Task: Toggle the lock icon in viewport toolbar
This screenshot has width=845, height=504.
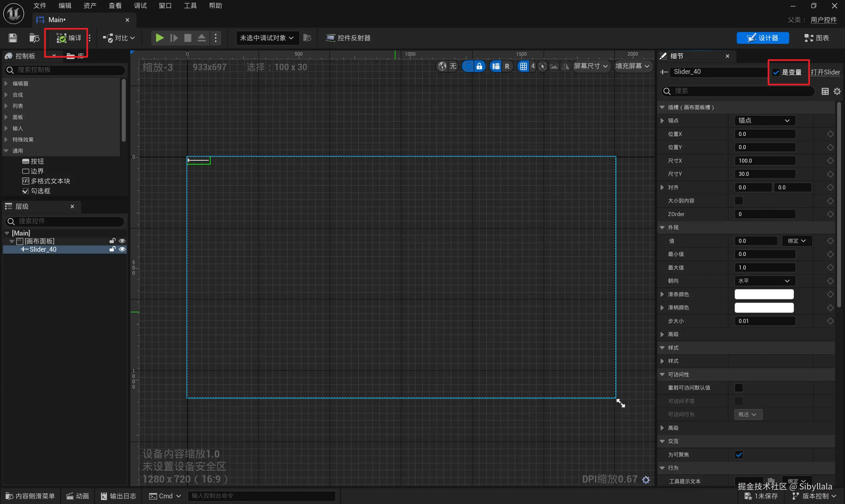Action: coord(479,66)
